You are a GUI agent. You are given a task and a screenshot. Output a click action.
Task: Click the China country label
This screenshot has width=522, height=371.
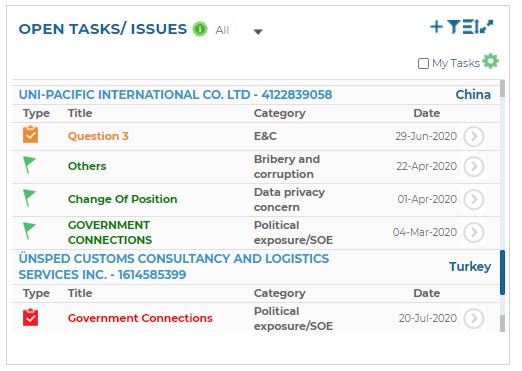click(473, 95)
